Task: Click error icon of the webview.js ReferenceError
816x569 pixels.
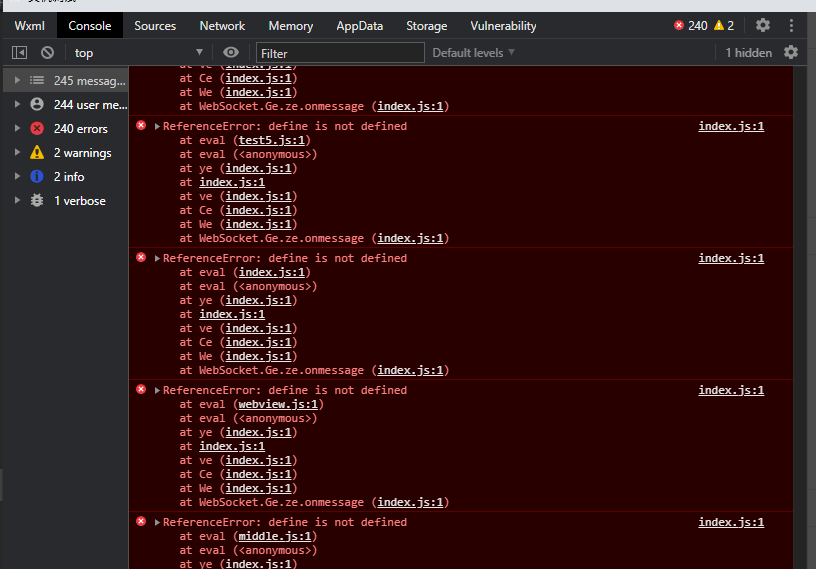Action: coord(141,389)
